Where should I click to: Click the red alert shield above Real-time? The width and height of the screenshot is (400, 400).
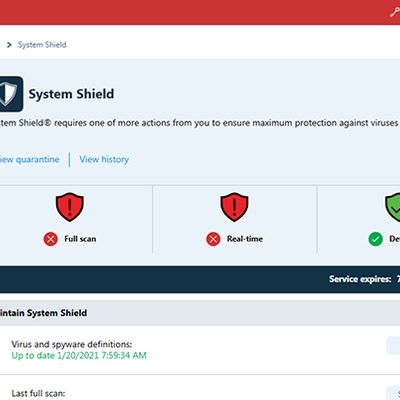(x=234, y=207)
